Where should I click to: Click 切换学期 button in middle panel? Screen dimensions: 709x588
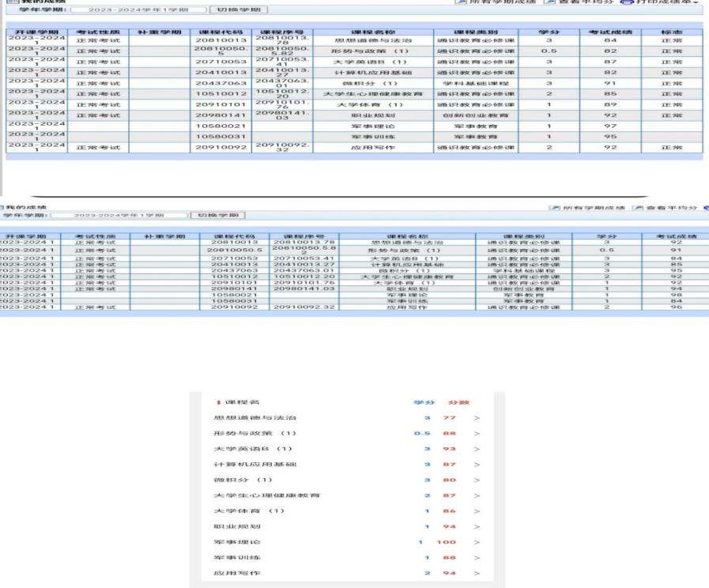[x=218, y=215]
